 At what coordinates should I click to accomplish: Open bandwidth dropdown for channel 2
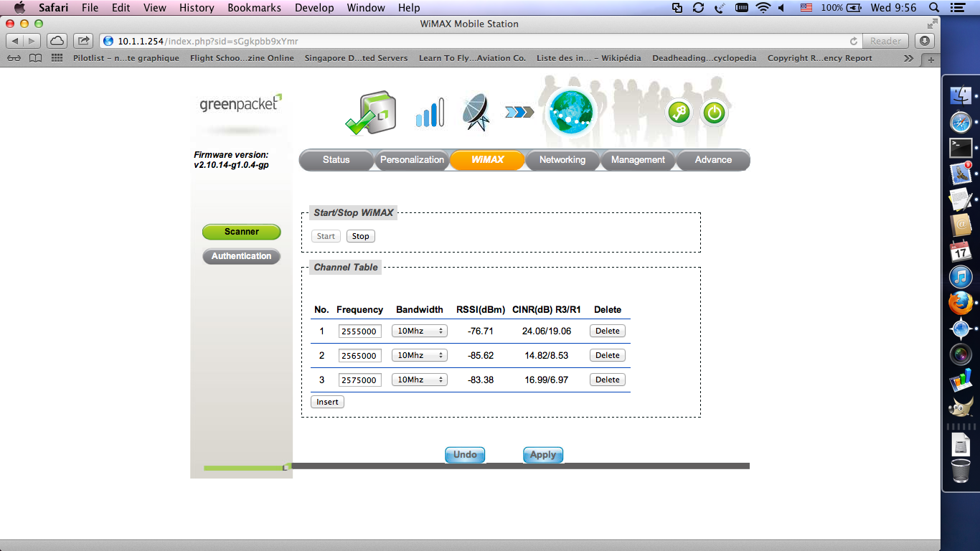420,355
